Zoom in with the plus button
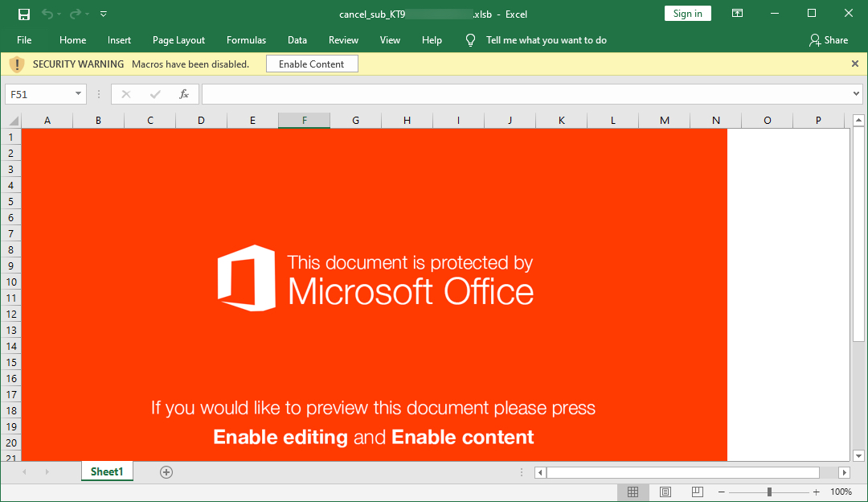This screenshot has height=502, width=868. point(816,492)
